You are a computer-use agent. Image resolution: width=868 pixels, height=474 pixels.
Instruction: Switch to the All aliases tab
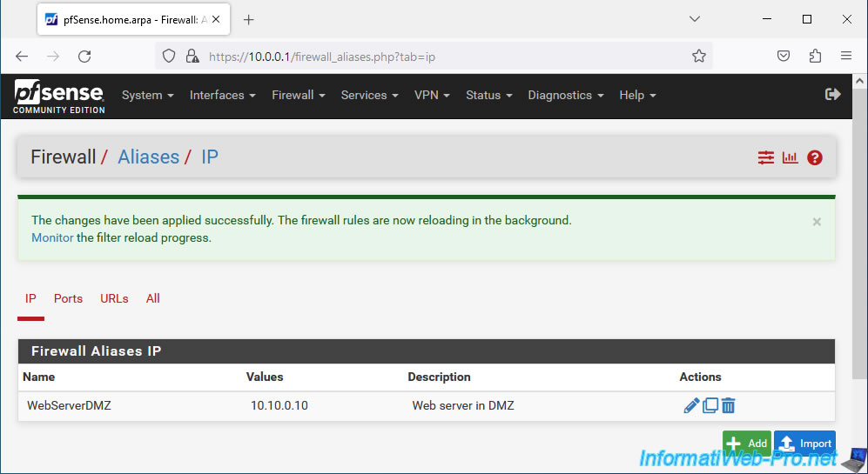coord(152,298)
